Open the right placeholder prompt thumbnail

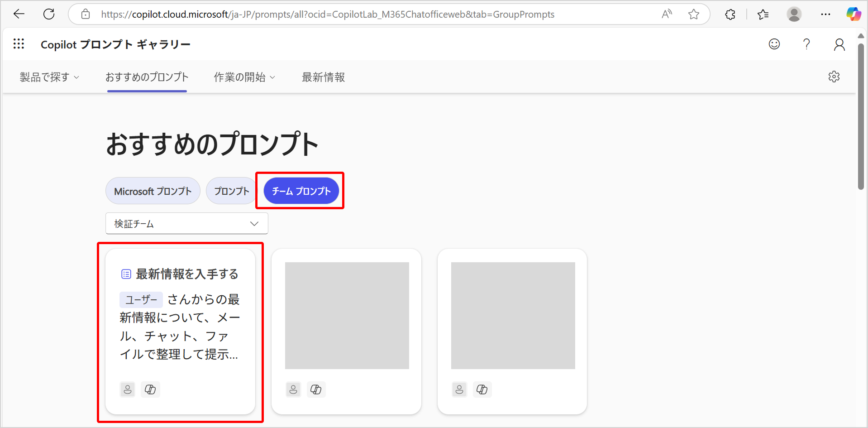[x=513, y=315]
